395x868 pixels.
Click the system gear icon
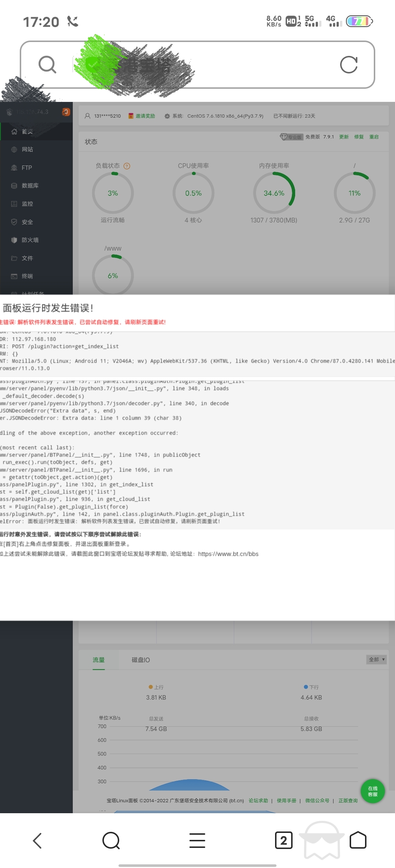167,116
